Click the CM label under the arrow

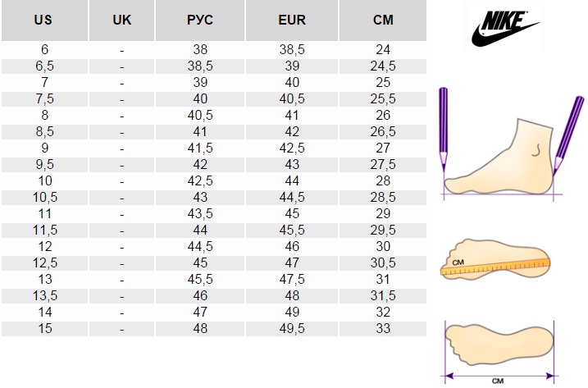click(x=498, y=381)
